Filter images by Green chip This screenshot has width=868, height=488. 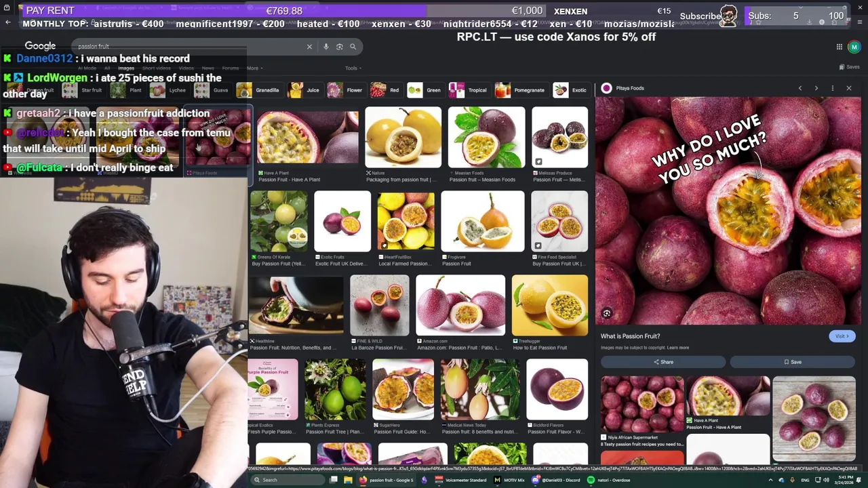pos(425,90)
